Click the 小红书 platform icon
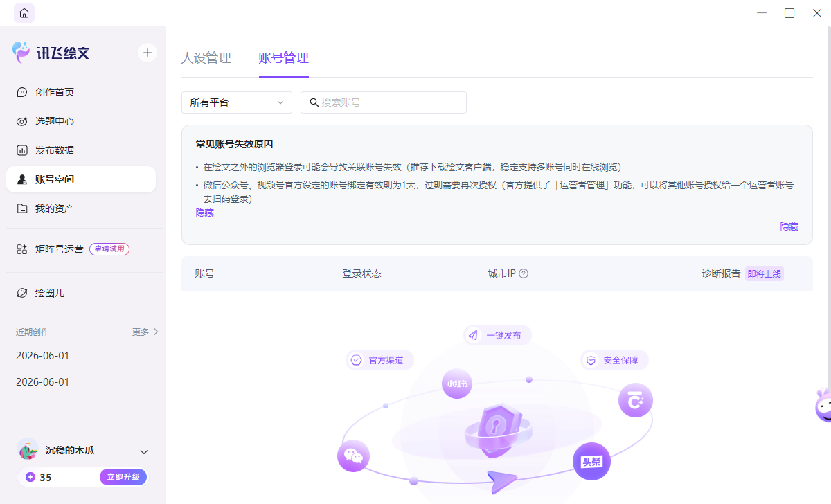The width and height of the screenshot is (831, 504). coord(457,384)
